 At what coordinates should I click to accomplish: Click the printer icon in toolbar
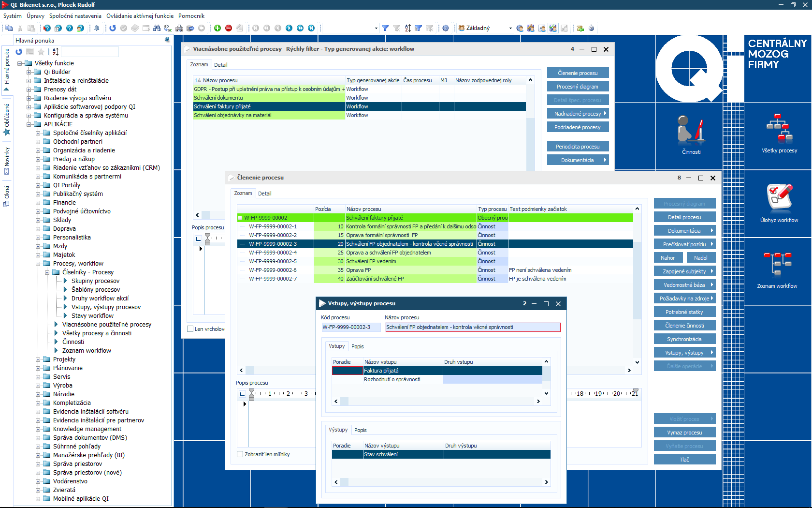click(x=179, y=28)
